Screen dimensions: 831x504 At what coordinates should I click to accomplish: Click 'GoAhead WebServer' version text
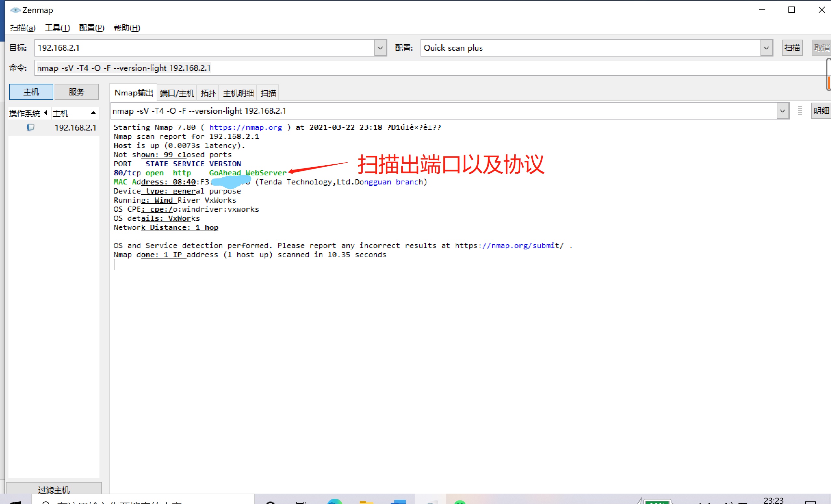[248, 173]
